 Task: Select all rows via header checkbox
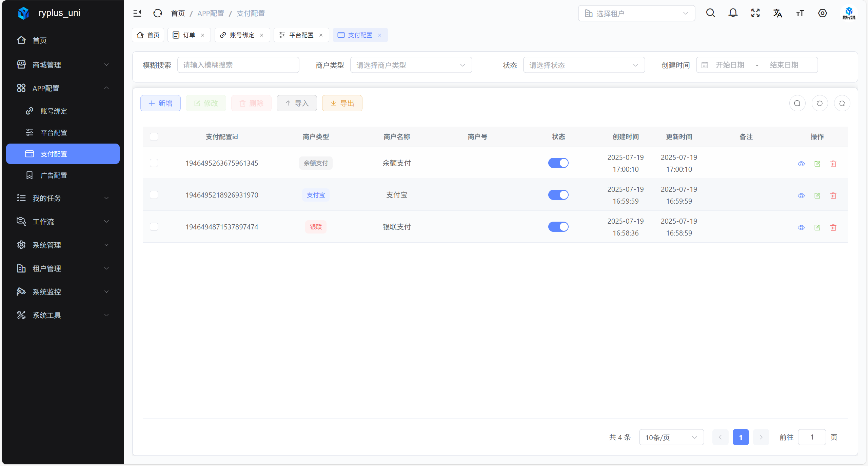tap(154, 137)
